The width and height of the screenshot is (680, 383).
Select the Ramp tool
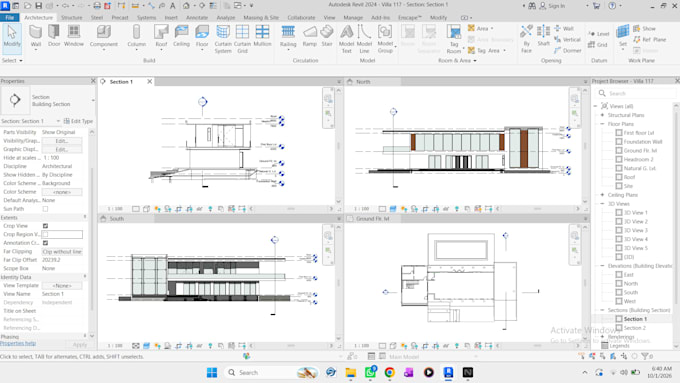point(310,36)
